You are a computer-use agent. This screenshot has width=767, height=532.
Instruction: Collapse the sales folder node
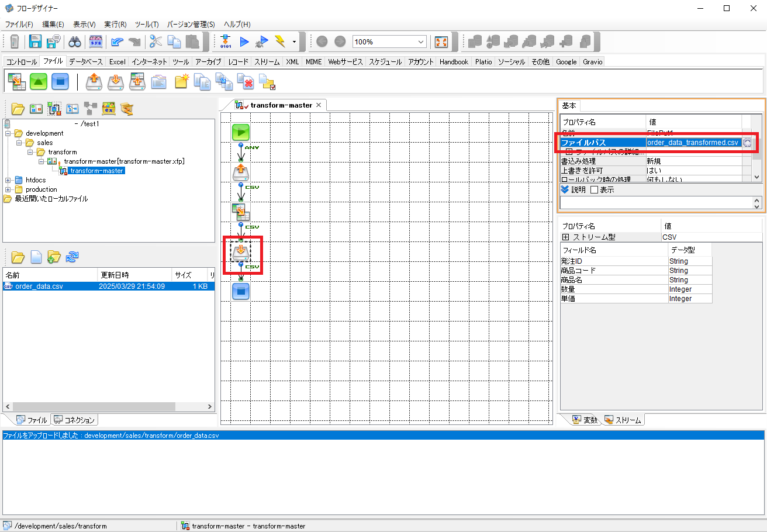pos(19,143)
